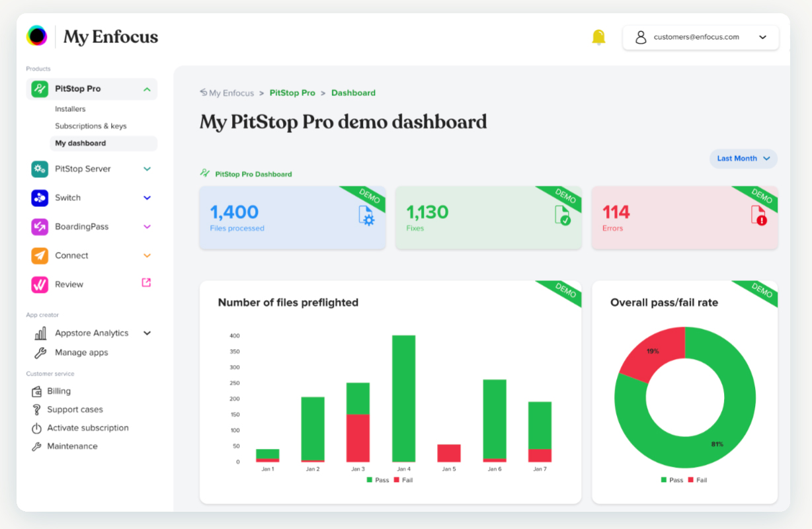Click the Jan 4 bar in chart

[x=403, y=399]
